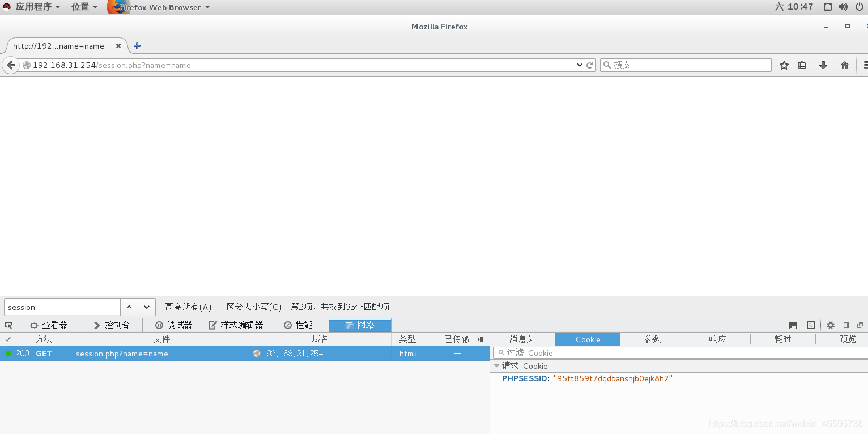The width and height of the screenshot is (868, 434).
Task: Open the Firefox hamburger menu
Action: tap(865, 65)
